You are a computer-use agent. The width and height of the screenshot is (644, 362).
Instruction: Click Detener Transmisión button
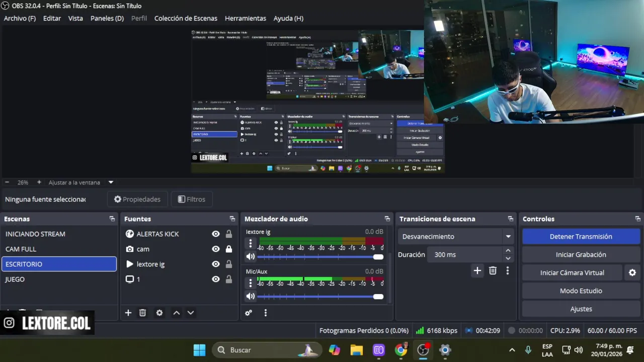pyautogui.click(x=581, y=236)
